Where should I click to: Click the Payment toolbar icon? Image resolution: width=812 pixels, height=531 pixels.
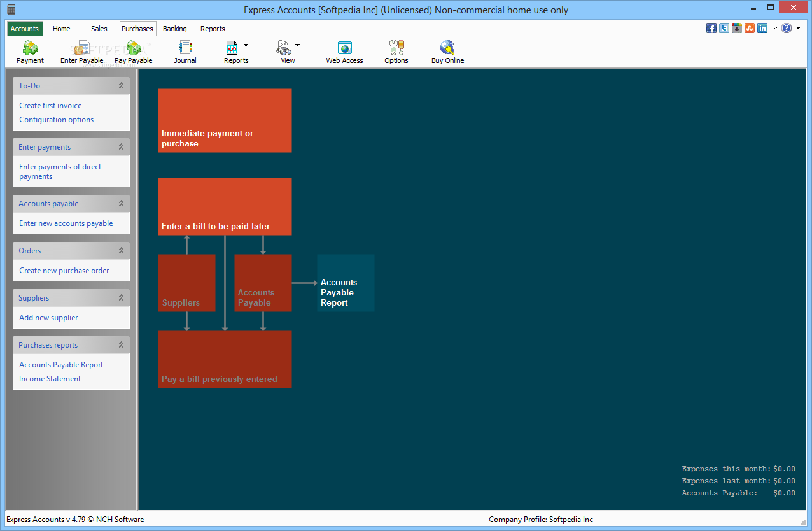30,52
